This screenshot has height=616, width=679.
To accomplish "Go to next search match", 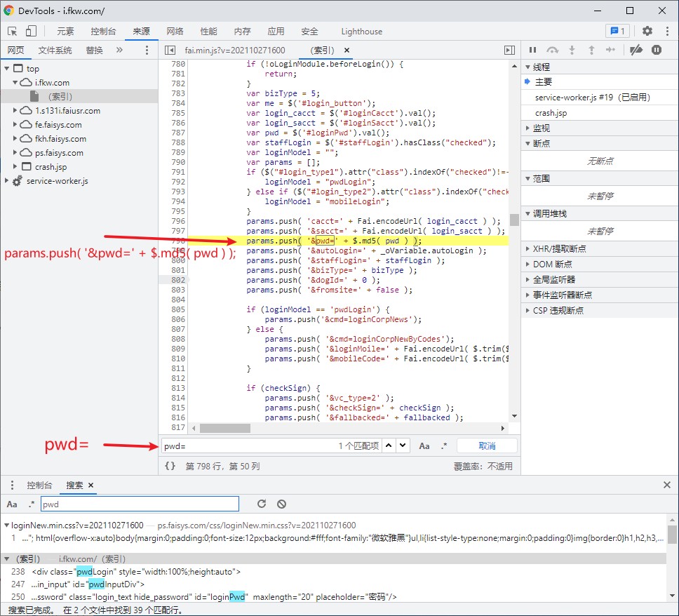I will (x=403, y=446).
